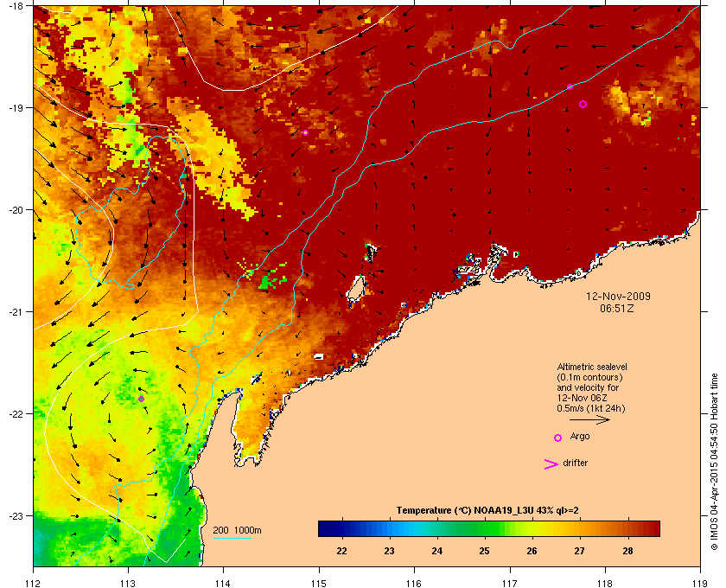Viewport: 726px width, 588px height.
Task: Click the latitude axis label -23
Action: click(16, 515)
